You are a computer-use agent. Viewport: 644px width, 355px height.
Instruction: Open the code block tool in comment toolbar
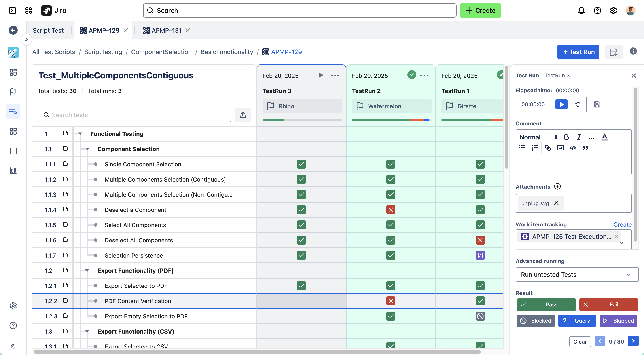click(573, 148)
